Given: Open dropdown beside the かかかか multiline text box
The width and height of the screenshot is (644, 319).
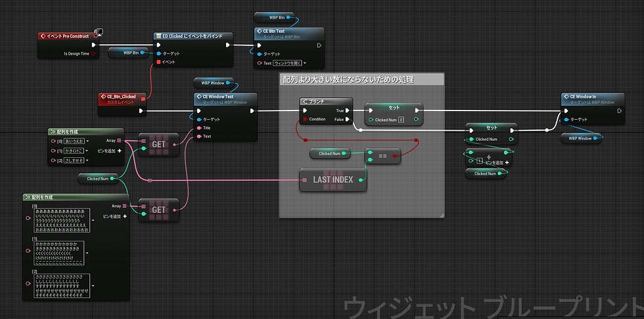Looking at the screenshot, I should [x=88, y=253].
